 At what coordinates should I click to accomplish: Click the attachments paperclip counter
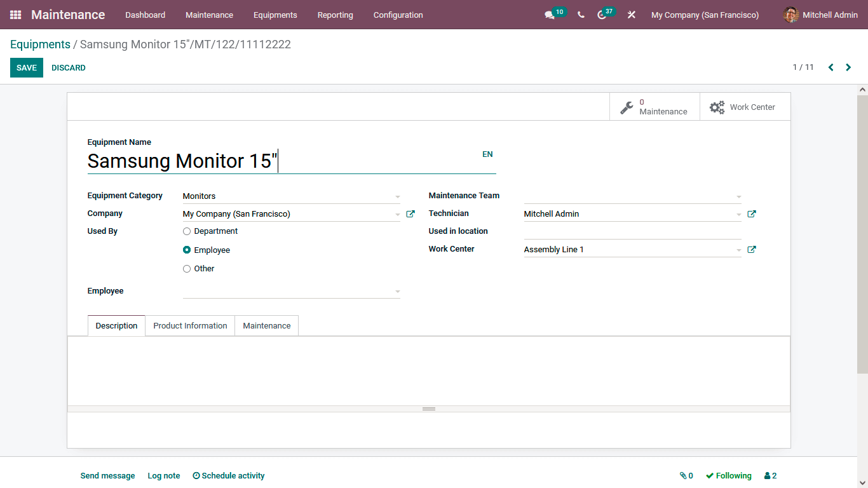coord(686,475)
